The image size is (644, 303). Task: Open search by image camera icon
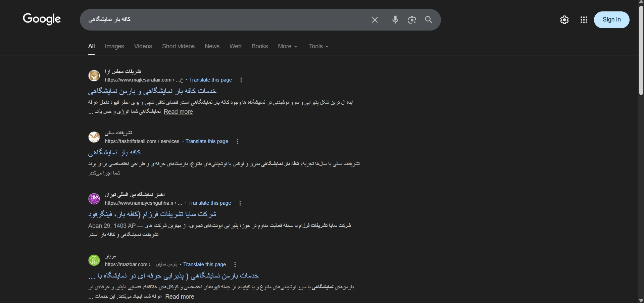coord(412,20)
